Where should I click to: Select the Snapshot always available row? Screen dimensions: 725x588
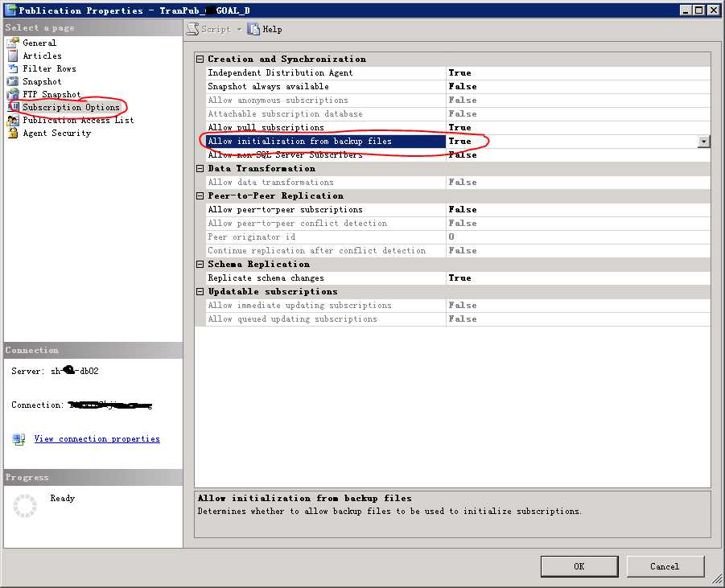coord(458,86)
